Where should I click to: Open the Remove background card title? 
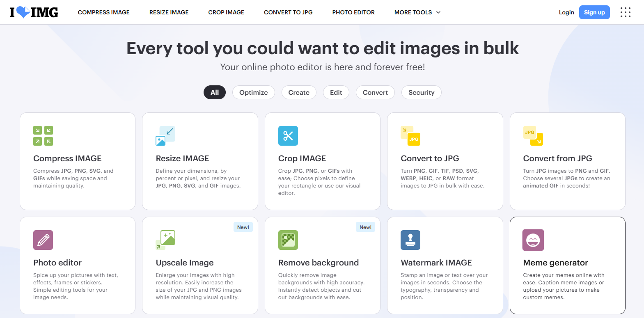click(319, 263)
